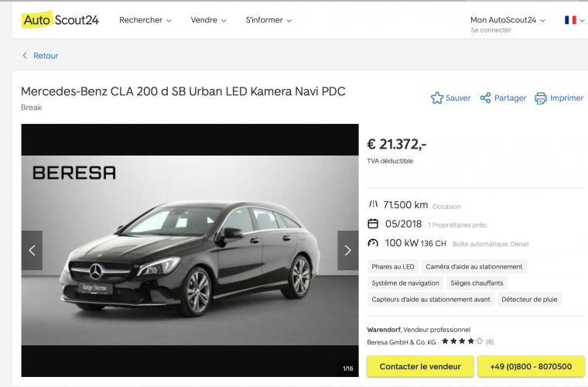Click the Occasion label
The image size is (588, 387).
coord(446,207)
